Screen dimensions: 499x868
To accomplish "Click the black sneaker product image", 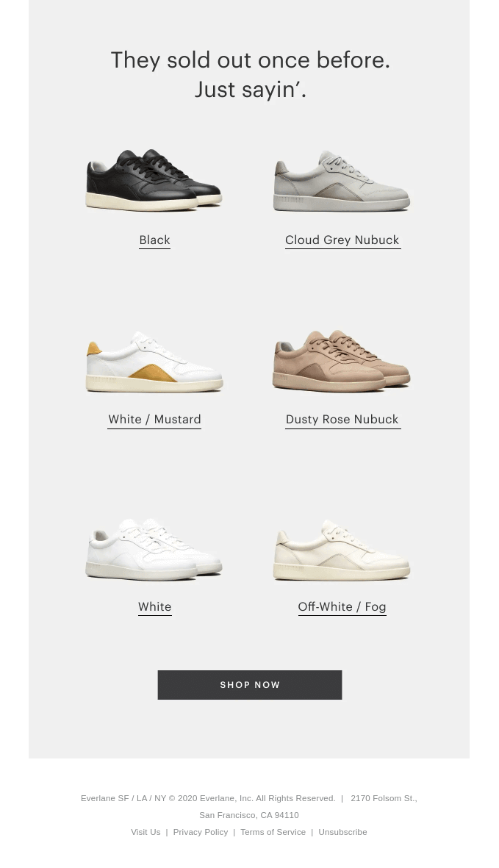I will point(154,179).
